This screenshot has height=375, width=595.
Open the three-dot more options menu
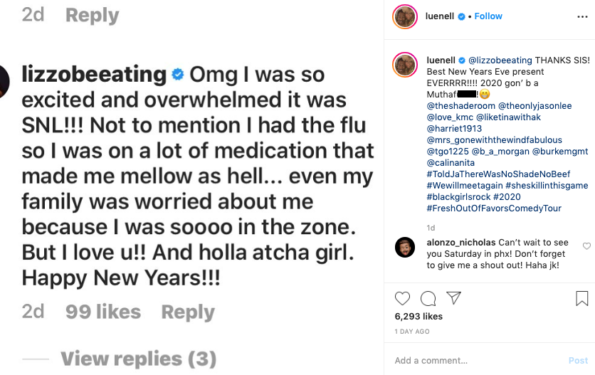582,16
